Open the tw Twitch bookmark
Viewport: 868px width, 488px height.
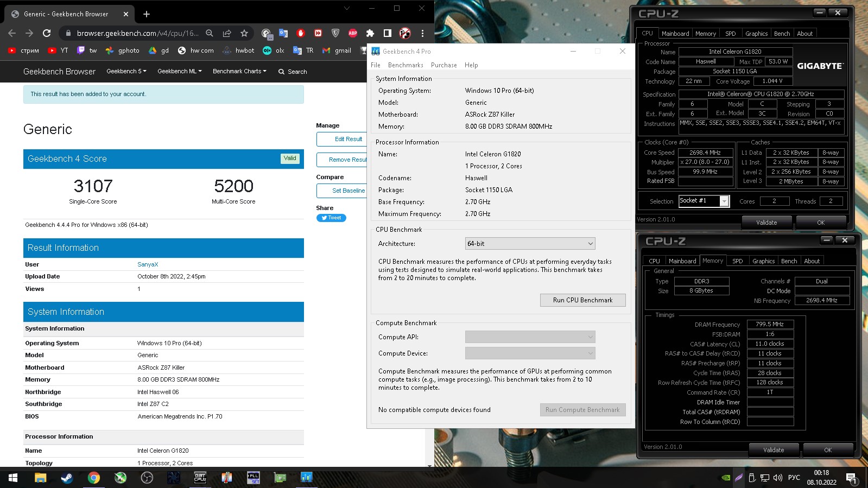87,50
